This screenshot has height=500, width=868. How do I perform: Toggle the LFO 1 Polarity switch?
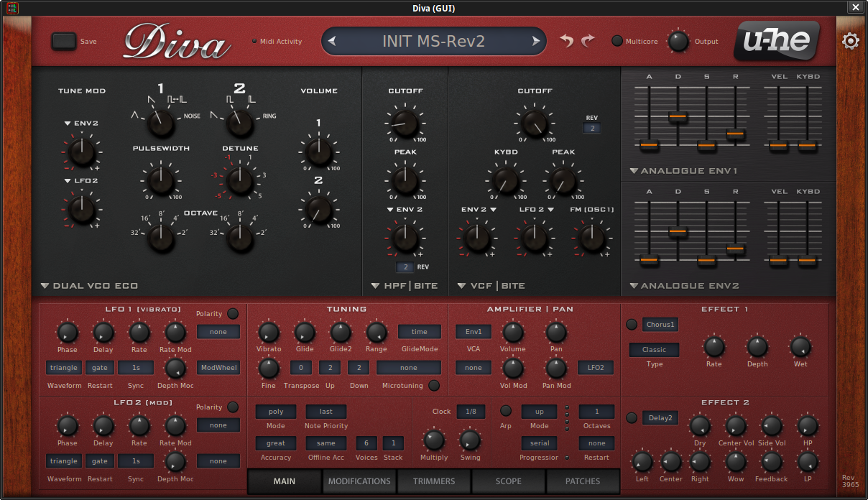pyautogui.click(x=233, y=314)
